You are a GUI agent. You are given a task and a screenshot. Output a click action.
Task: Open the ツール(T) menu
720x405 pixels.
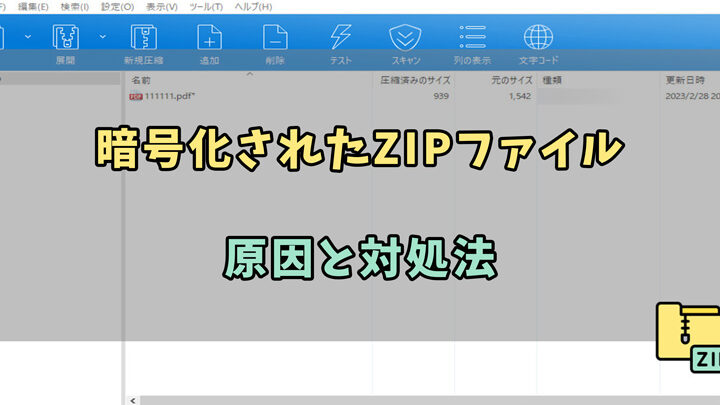pyautogui.click(x=206, y=7)
